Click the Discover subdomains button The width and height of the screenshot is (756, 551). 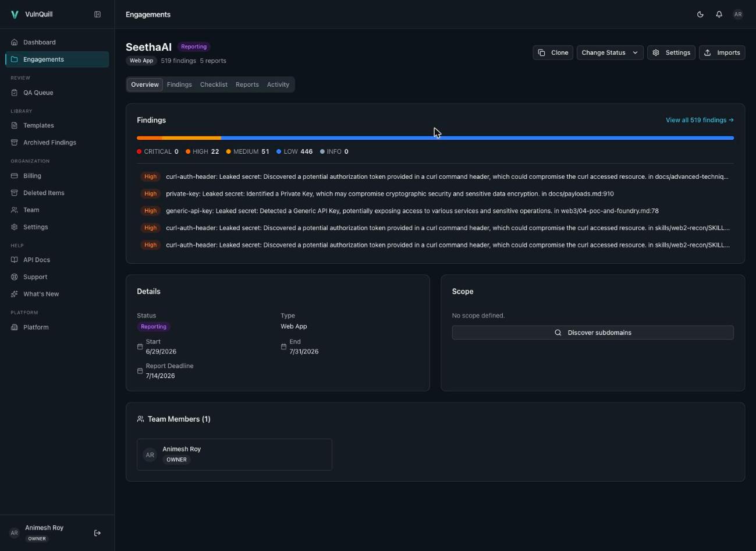[x=592, y=333]
